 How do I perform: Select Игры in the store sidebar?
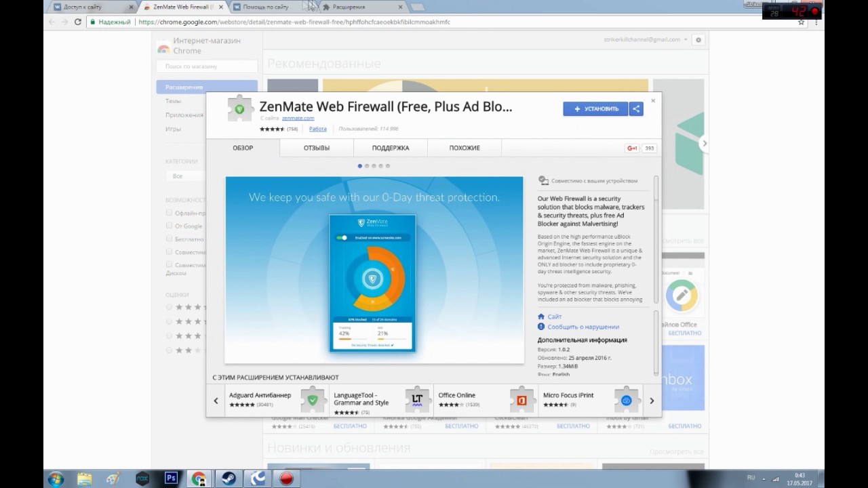(x=173, y=129)
